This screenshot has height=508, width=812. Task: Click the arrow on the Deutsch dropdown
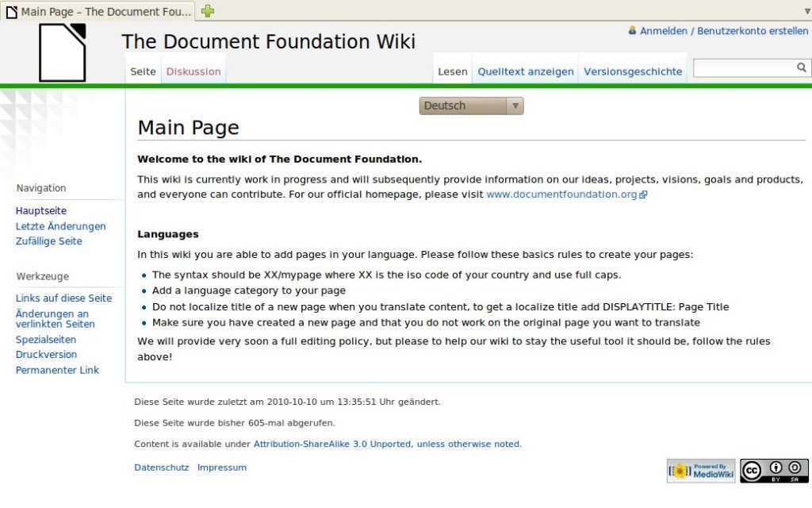(x=516, y=106)
